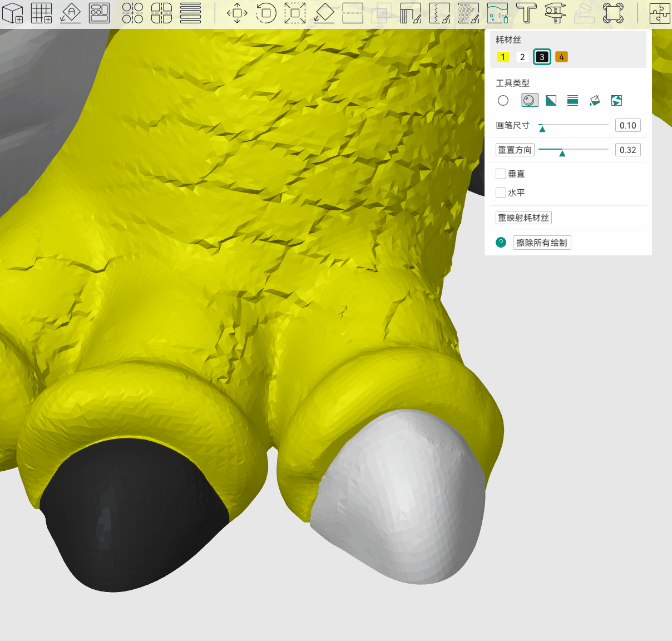The height and width of the screenshot is (641, 672).
Task: Enable the 垂直 checkbox
Action: coord(501,174)
